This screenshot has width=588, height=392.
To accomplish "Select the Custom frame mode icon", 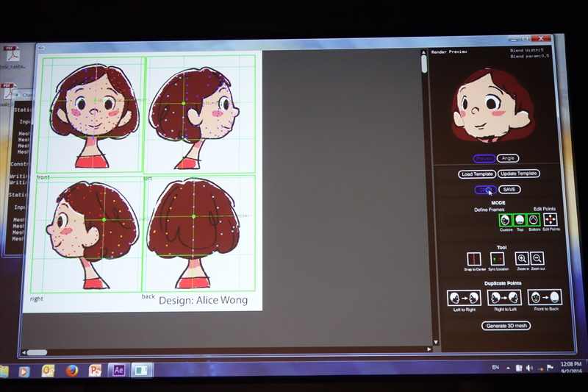I will click(505, 220).
